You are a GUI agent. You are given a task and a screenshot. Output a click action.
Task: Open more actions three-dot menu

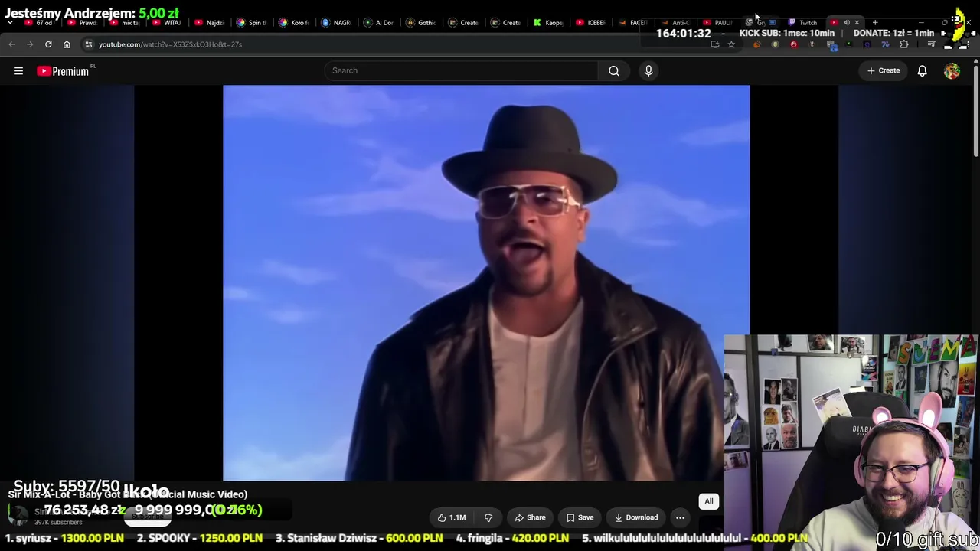coord(680,517)
